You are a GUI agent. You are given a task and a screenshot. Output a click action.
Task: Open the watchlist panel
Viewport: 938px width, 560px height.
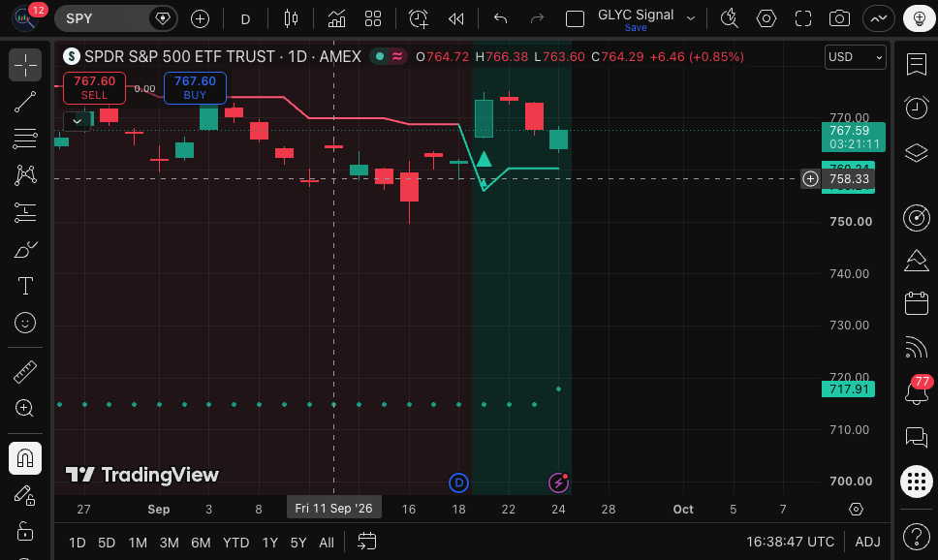coord(917,64)
